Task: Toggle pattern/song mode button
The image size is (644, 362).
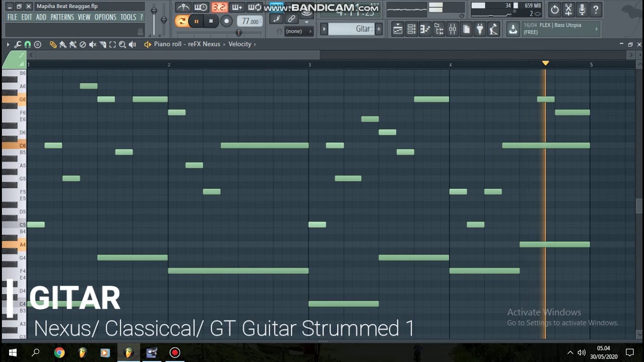Action: pos(182,21)
